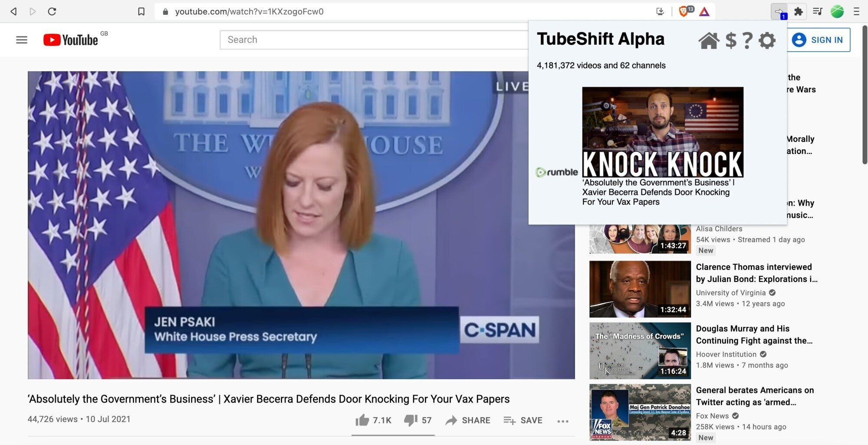Open Clarence Thomas interviewed video title
The image size is (868, 445).
(757, 273)
